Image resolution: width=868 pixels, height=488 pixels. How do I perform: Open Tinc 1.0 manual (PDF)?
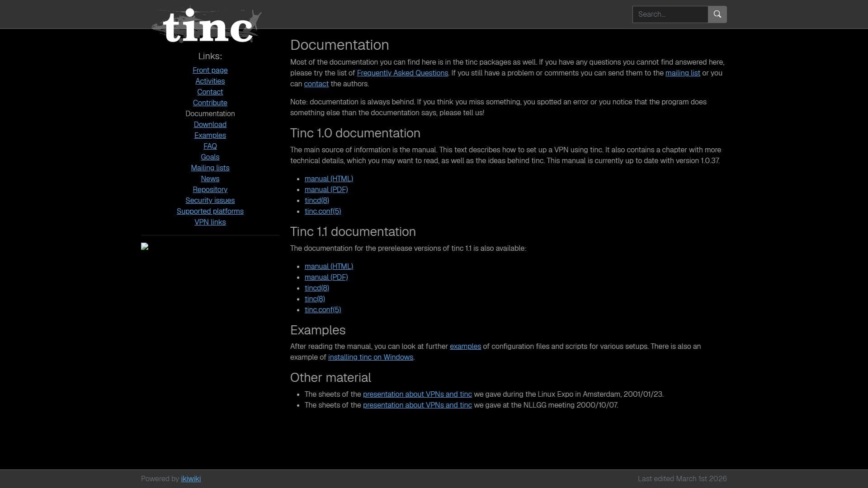(x=326, y=189)
